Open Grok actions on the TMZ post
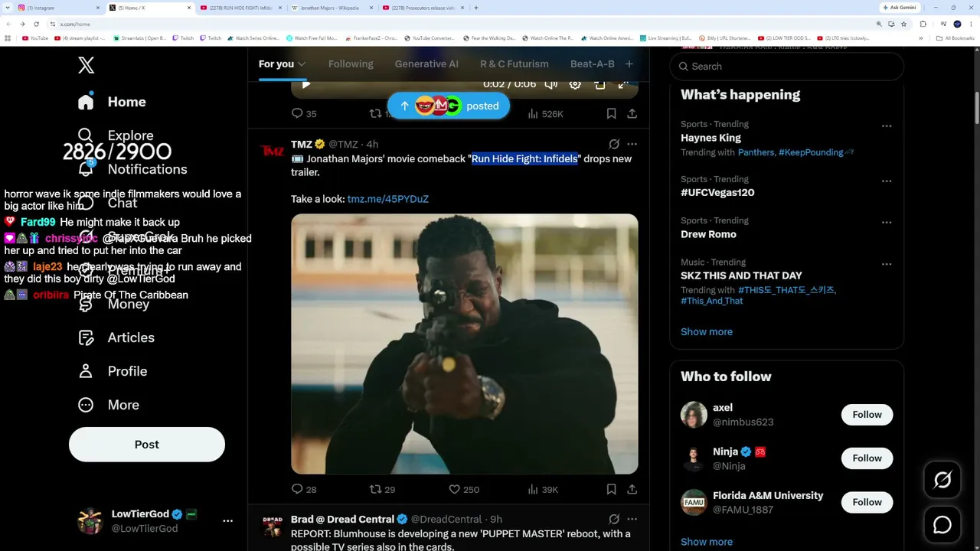Image resolution: width=980 pixels, height=551 pixels. pos(614,144)
